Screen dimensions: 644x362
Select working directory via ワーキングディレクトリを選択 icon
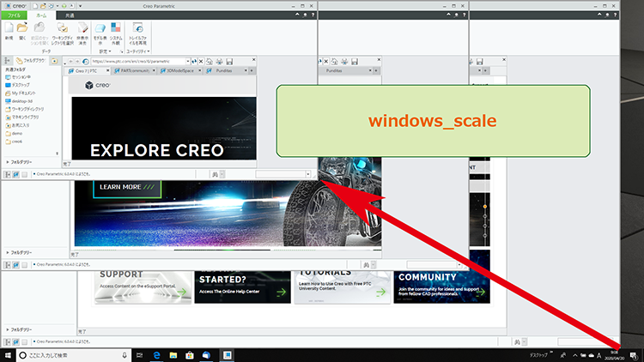pos(63,28)
